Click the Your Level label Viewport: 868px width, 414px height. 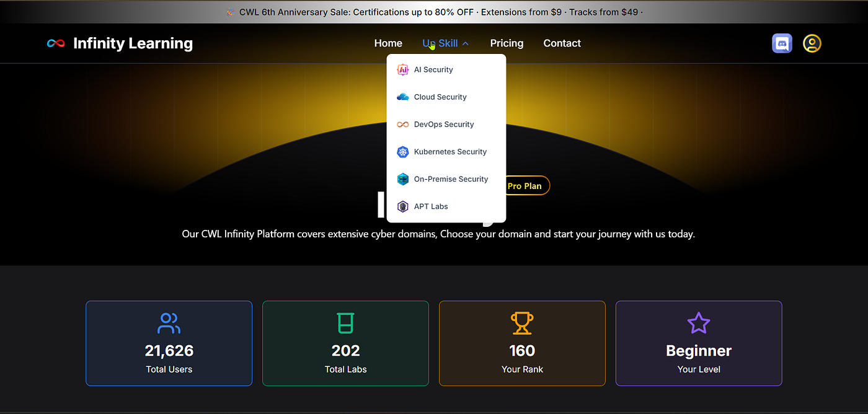(x=699, y=369)
